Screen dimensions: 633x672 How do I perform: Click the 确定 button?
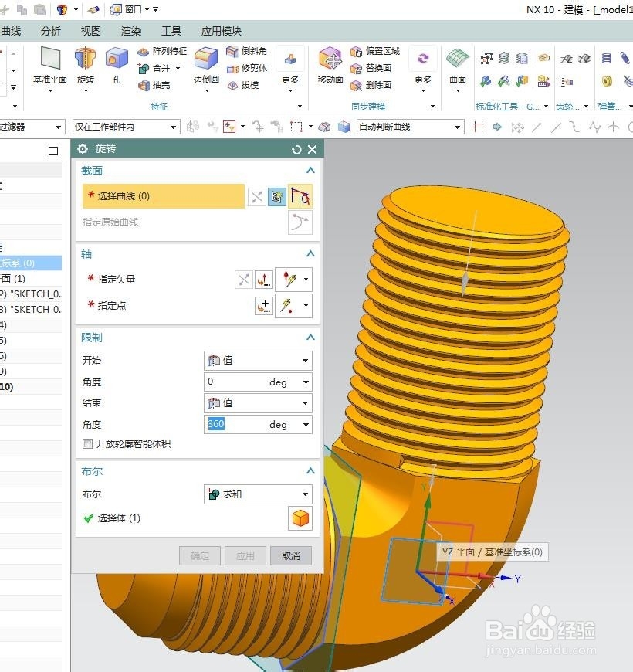(x=200, y=556)
